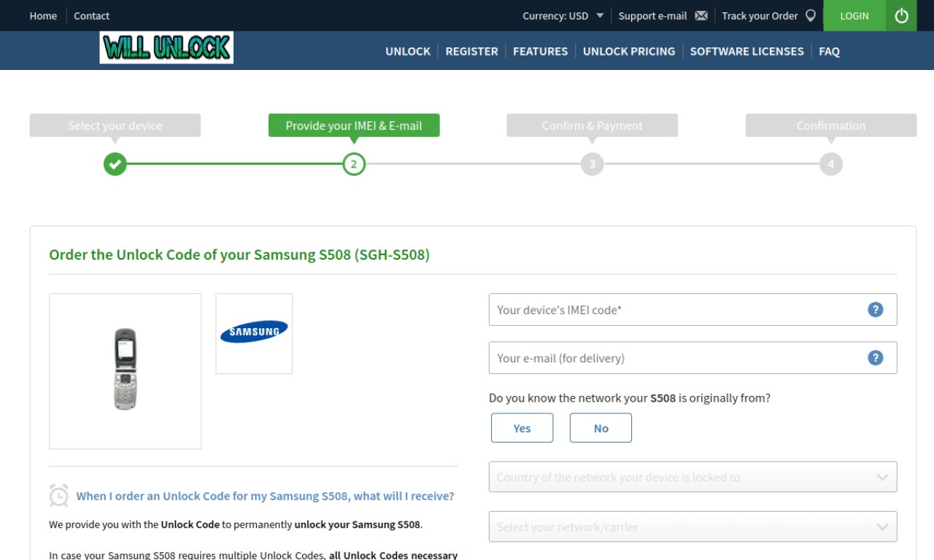This screenshot has height=560, width=934.
Task: Click the alarm clock icon near question
Action: (x=59, y=495)
